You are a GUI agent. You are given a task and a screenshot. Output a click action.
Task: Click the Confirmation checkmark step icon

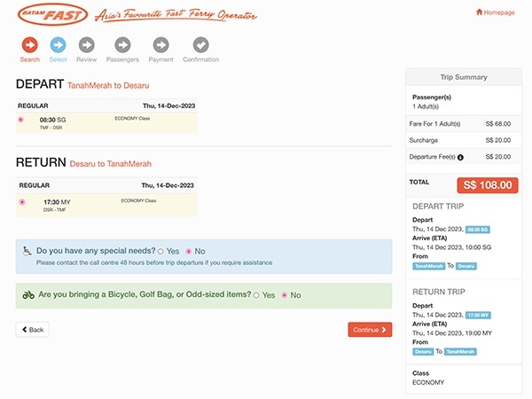point(200,44)
